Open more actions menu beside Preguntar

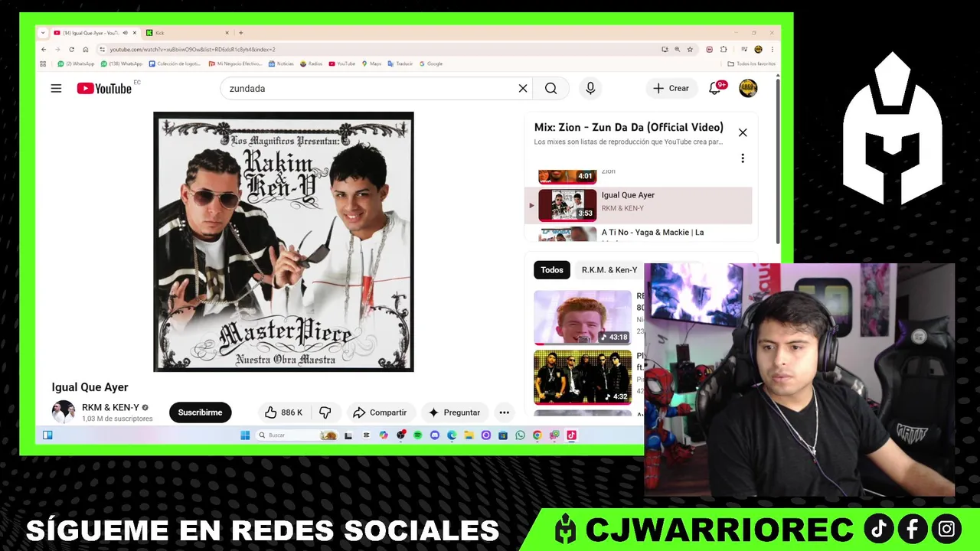[504, 412]
